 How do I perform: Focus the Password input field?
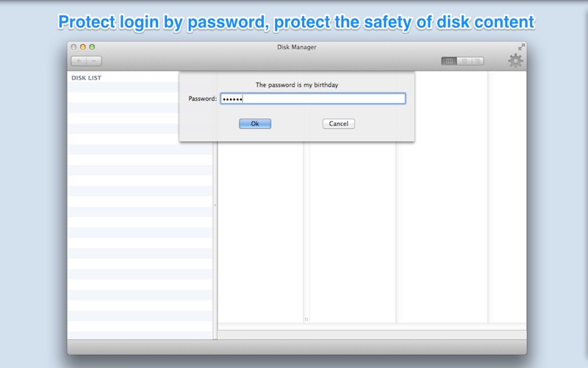click(313, 99)
